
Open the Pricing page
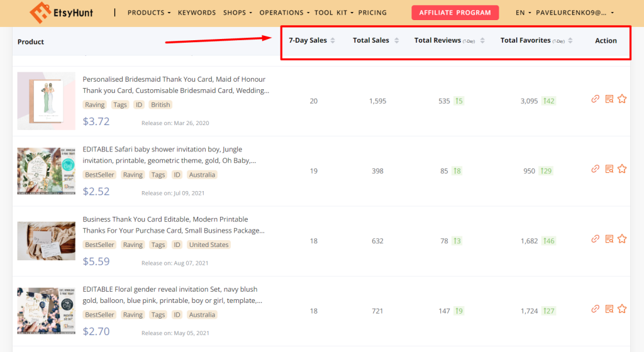click(x=372, y=13)
